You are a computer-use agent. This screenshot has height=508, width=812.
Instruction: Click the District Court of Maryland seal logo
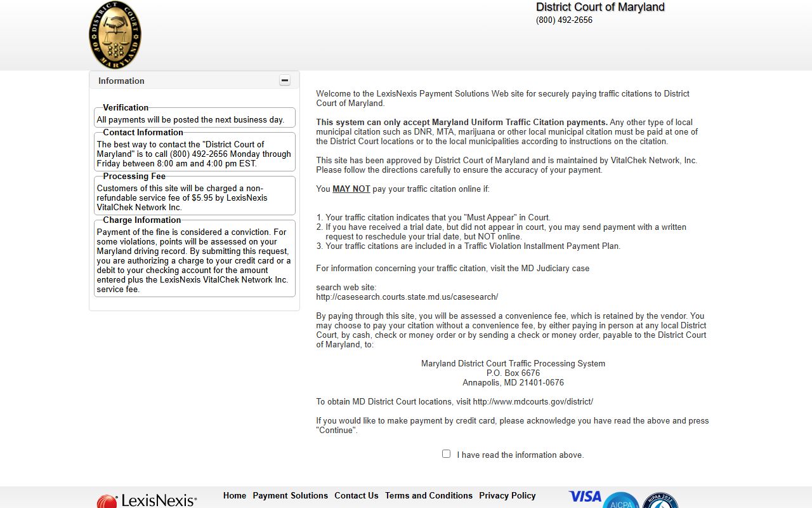coord(115,35)
